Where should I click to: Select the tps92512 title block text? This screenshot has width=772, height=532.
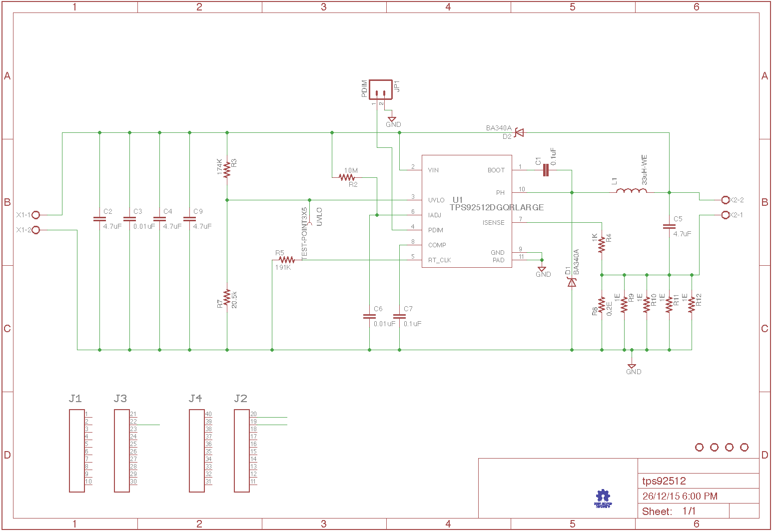coord(664,481)
